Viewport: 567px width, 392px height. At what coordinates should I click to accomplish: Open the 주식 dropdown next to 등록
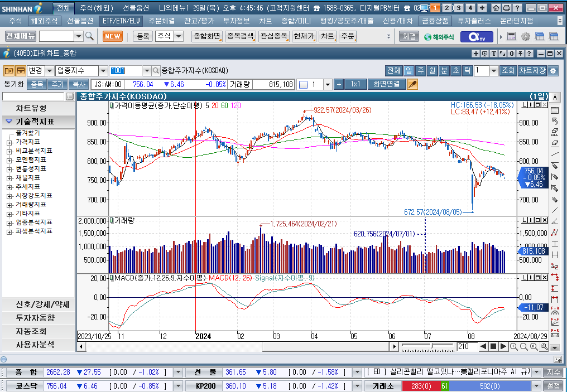[x=179, y=36]
